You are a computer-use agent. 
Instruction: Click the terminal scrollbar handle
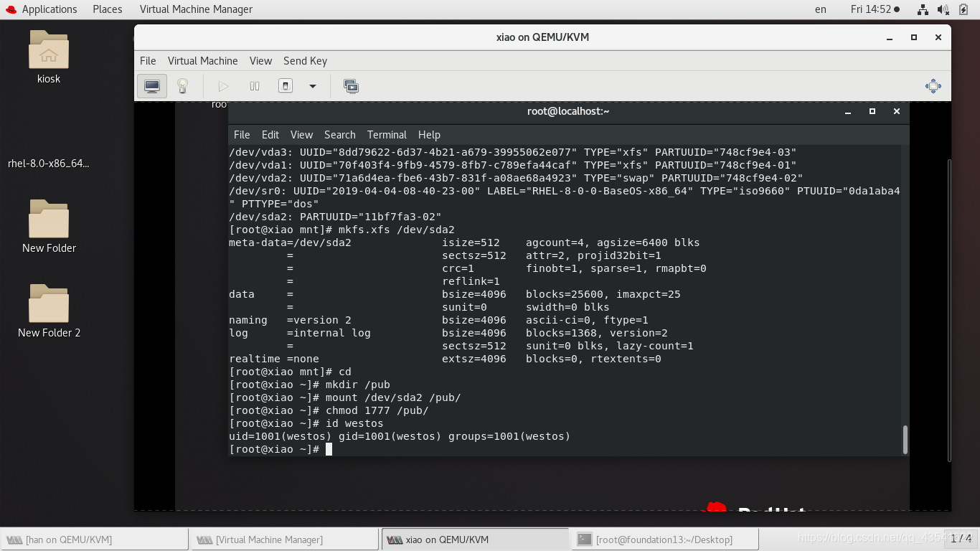point(905,439)
